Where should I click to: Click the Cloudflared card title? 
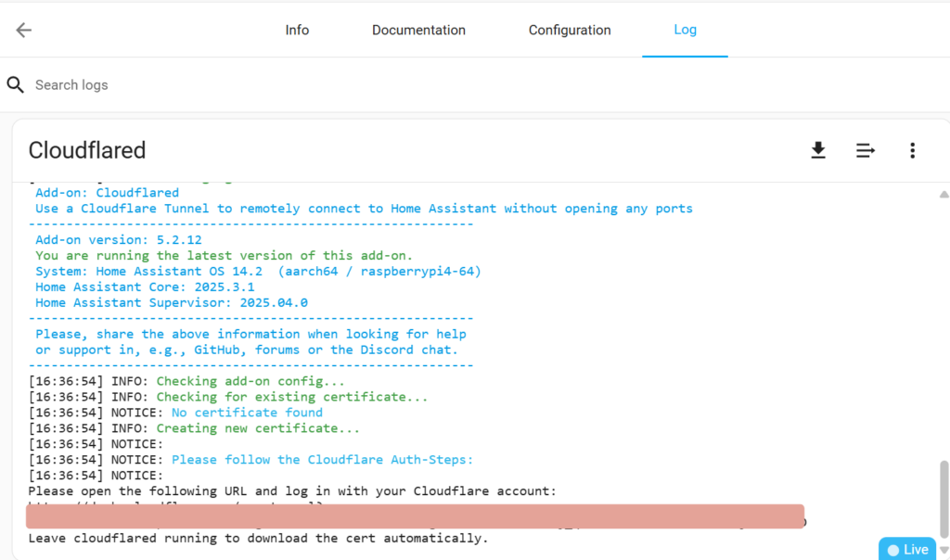87,150
